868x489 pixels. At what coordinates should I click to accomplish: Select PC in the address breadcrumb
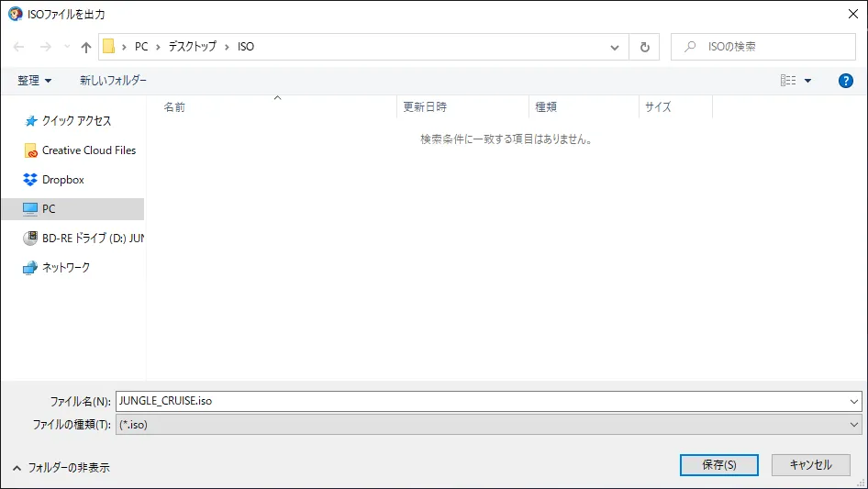(x=141, y=47)
